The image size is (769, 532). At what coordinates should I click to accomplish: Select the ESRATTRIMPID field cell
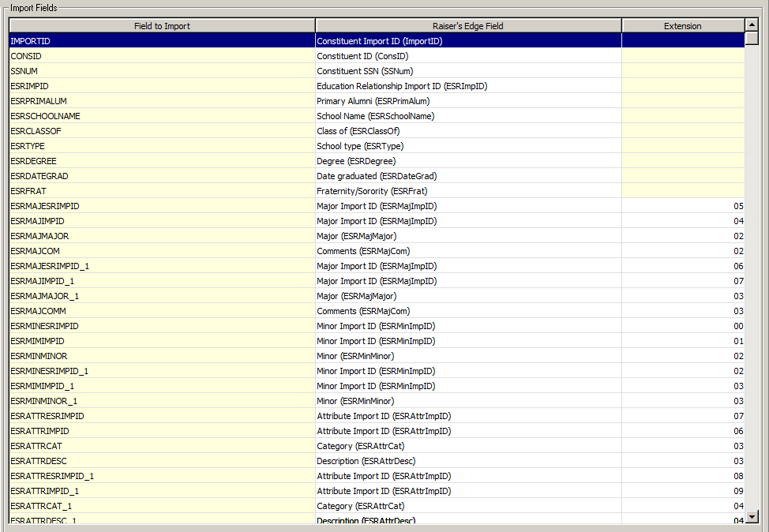click(162, 431)
